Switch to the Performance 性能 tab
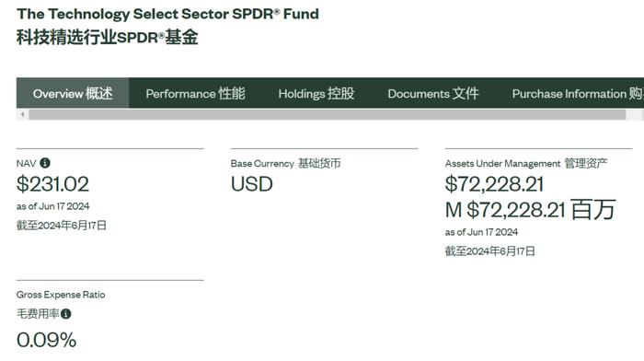 [195, 93]
